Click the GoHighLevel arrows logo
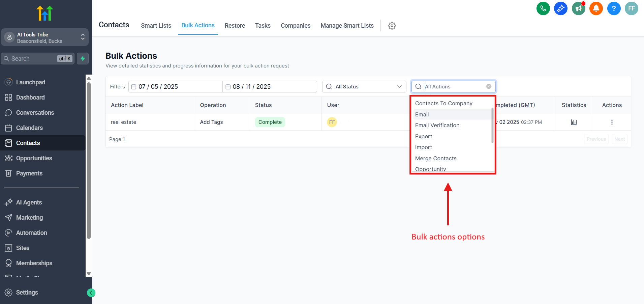Viewport: 644px width, 304px height. pos(45,13)
